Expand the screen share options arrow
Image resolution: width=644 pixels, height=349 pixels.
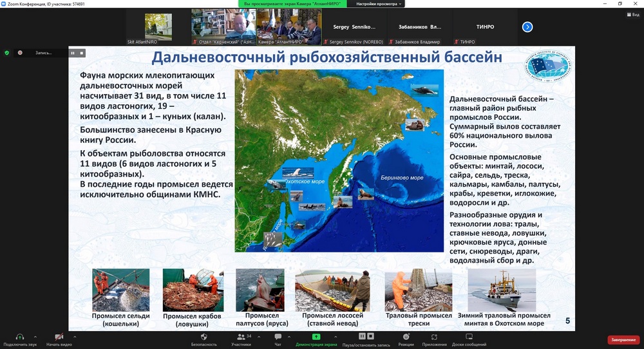(x=336, y=337)
